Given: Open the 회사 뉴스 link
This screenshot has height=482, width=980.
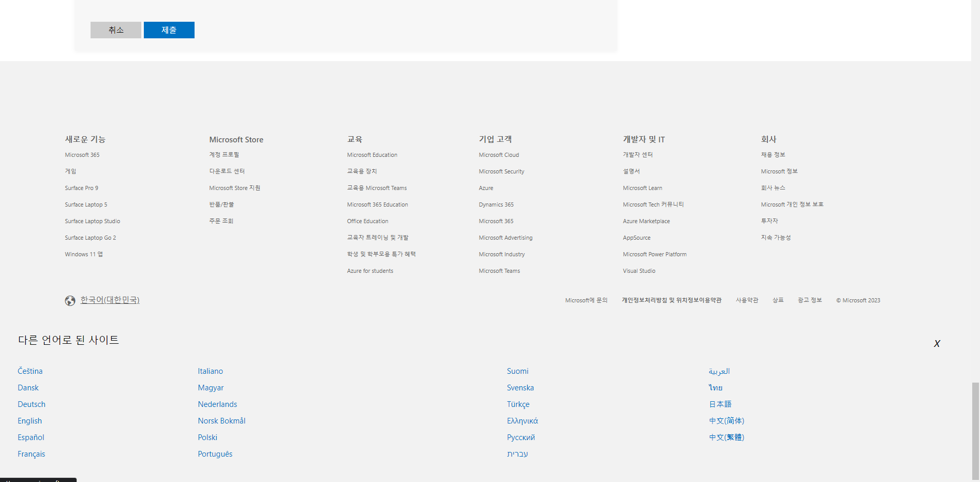Looking at the screenshot, I should point(773,188).
